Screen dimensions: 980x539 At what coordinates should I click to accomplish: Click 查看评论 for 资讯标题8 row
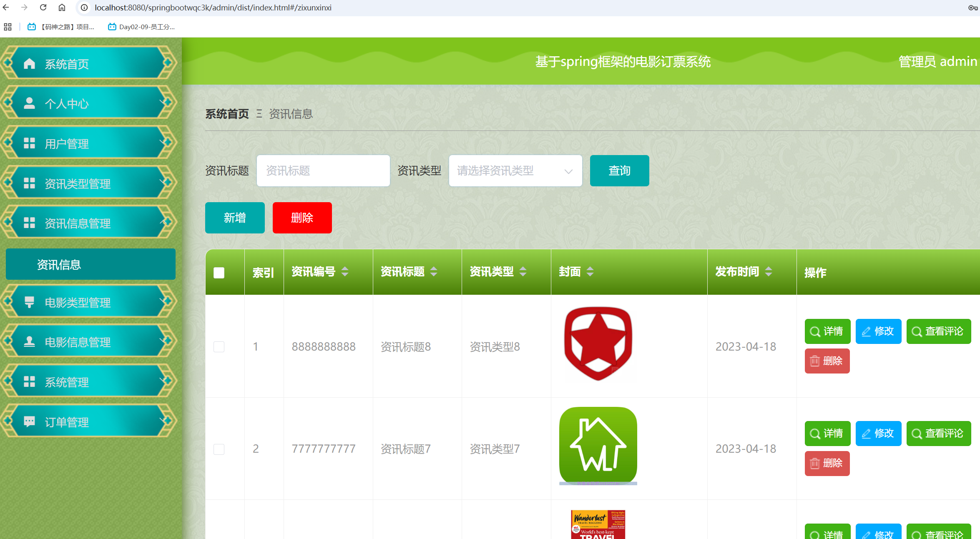939,331
